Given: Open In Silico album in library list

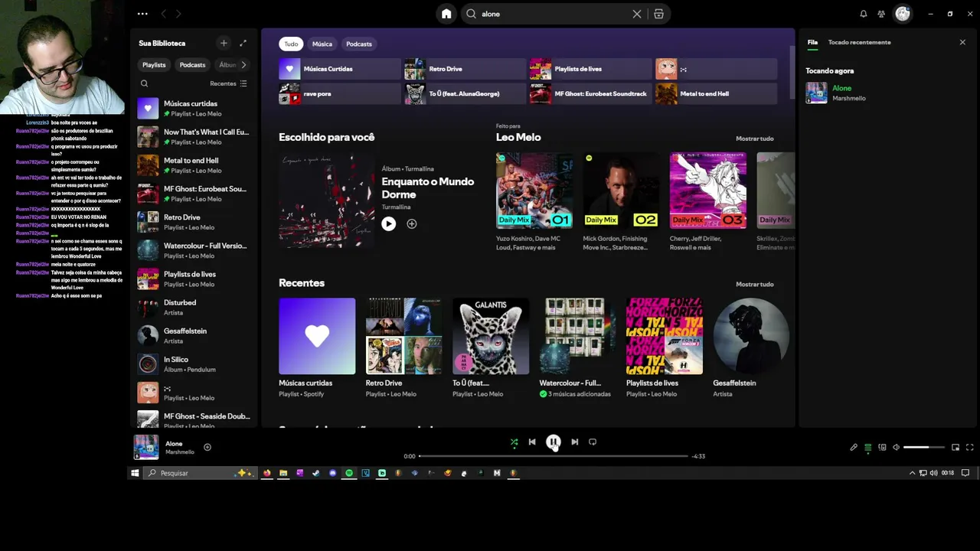Looking at the screenshot, I should click(194, 364).
